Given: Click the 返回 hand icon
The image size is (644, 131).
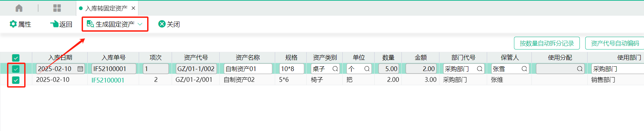Looking at the screenshot, I should point(54,24).
